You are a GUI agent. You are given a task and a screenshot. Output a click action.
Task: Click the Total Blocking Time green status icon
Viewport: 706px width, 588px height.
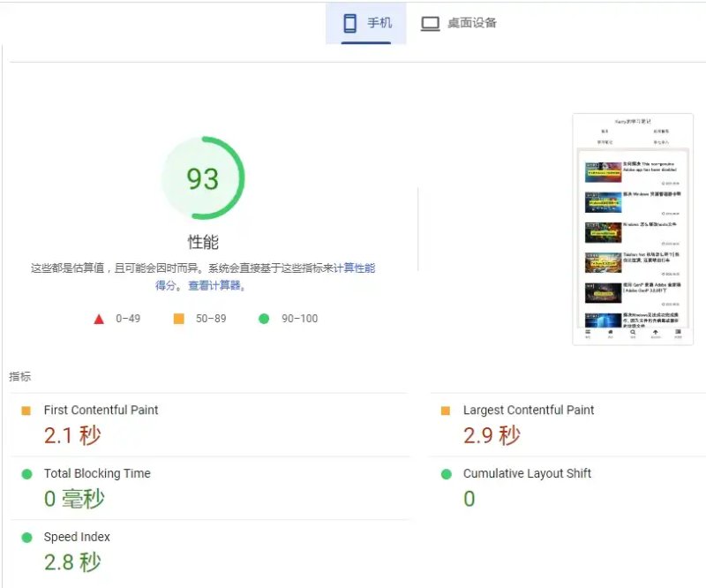(27, 474)
